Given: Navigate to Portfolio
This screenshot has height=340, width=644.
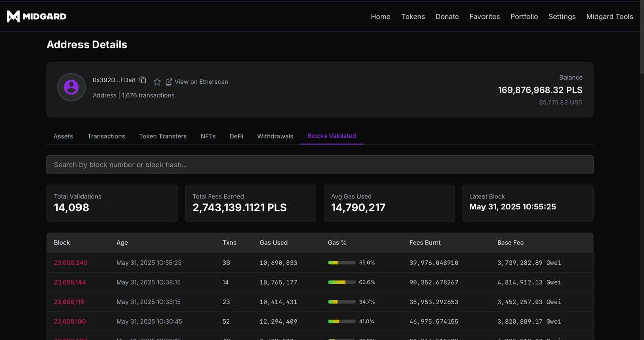Looking at the screenshot, I should 524,17.
